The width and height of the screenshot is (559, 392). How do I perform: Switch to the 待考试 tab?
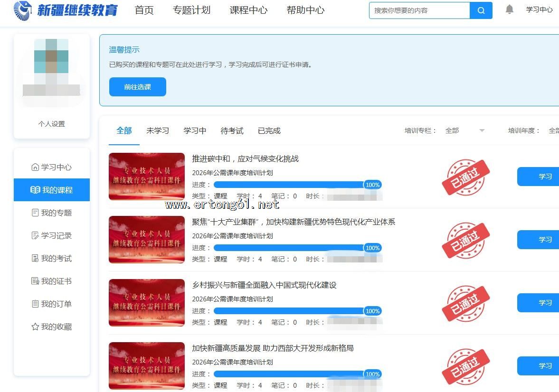click(232, 131)
